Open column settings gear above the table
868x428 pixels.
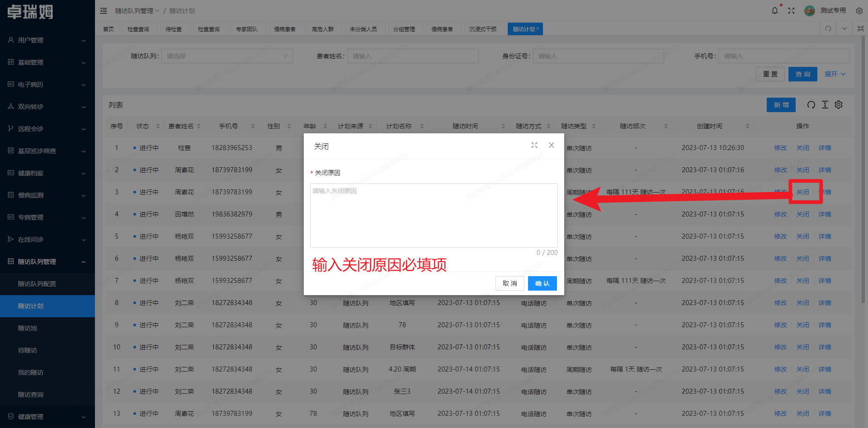click(839, 104)
